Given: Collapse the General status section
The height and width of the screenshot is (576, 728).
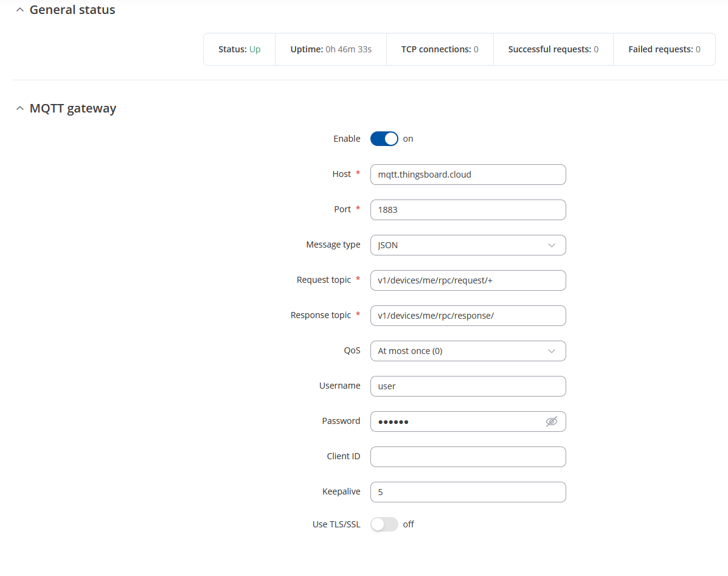Looking at the screenshot, I should (20, 10).
